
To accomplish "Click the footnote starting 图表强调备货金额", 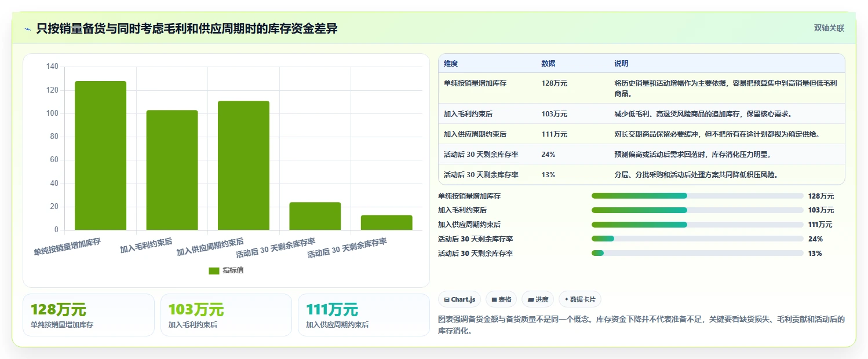I will pos(642,325).
